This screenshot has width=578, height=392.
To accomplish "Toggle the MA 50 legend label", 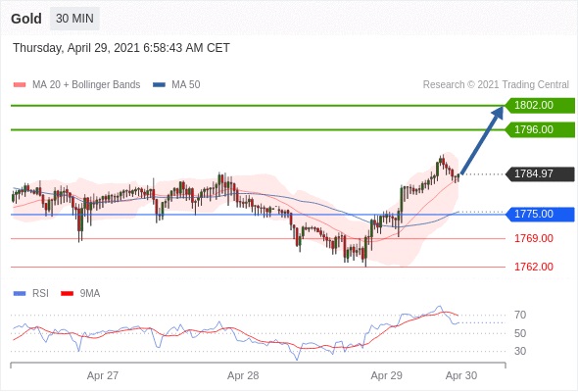I will pos(186,85).
